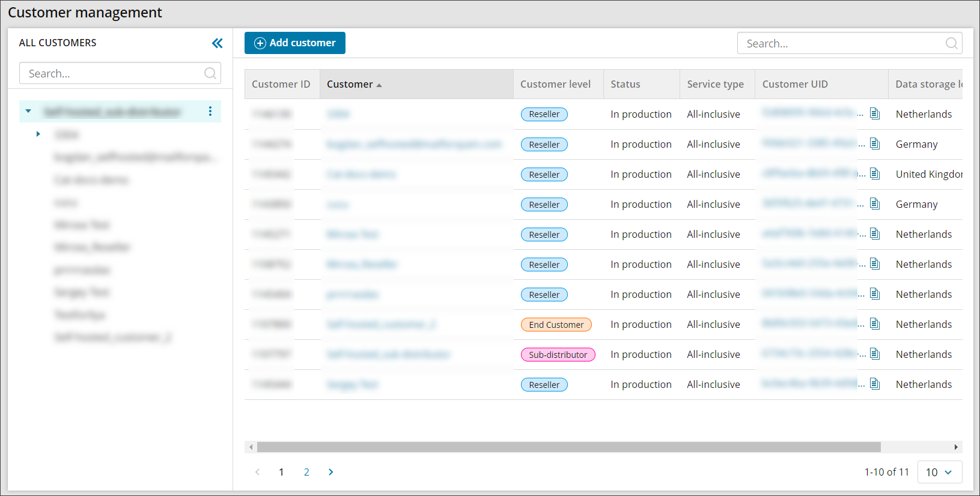This screenshot has width=980, height=496.
Task: Copy Customer UID in the End Customer row
Action: click(875, 324)
